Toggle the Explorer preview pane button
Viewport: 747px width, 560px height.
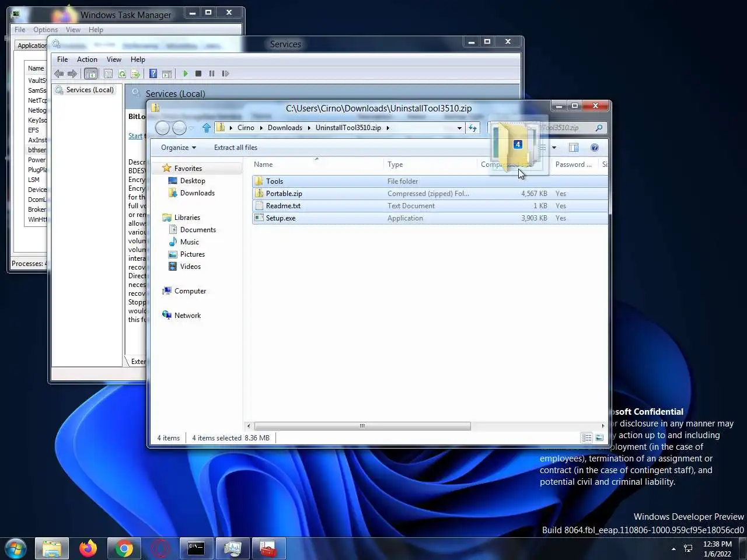(x=574, y=148)
